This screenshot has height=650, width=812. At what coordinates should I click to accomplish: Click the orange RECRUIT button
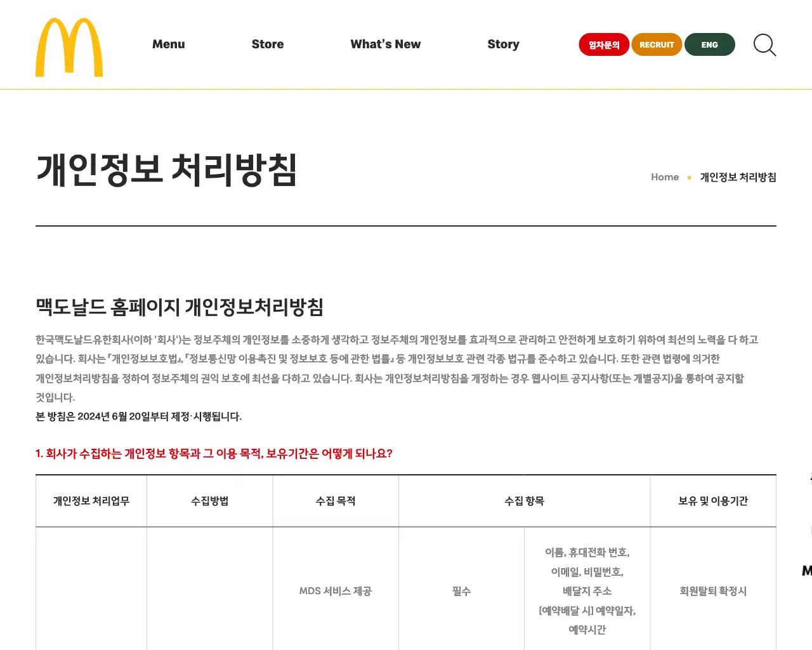(x=657, y=44)
